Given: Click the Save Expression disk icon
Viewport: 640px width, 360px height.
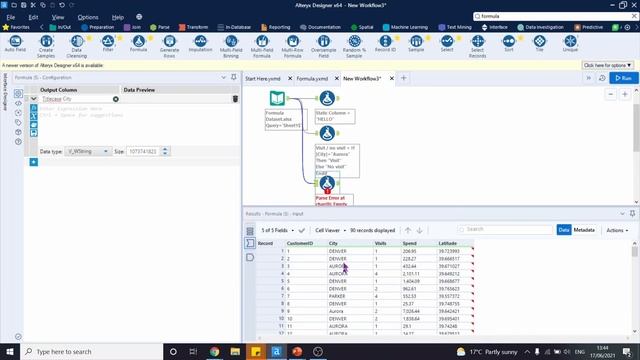Looking at the screenshot, I should click(33, 133).
